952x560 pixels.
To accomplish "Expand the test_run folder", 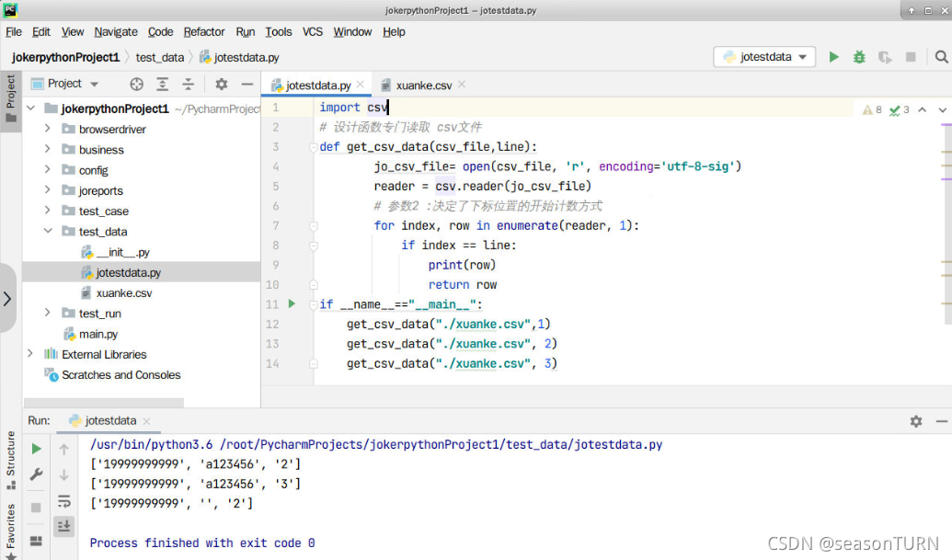I will pos(47,313).
